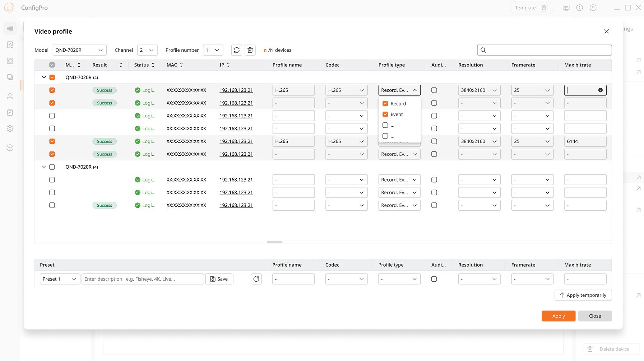Uncheck the Event option in dropdown
644x361 pixels.
(385, 114)
